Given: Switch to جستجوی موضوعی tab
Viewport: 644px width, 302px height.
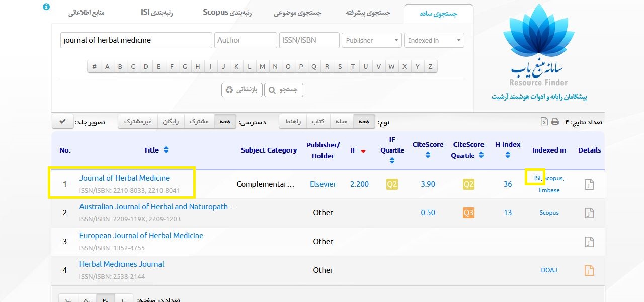Looking at the screenshot, I should tap(297, 13).
